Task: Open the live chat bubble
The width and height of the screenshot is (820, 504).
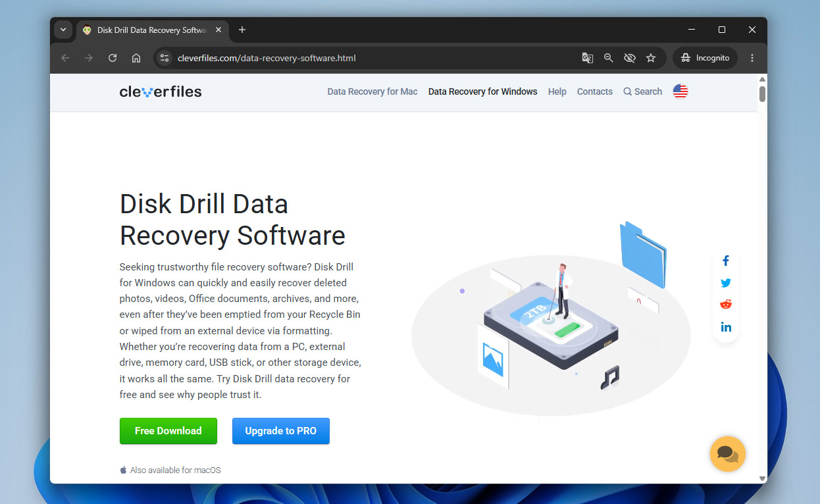Action: [728, 454]
